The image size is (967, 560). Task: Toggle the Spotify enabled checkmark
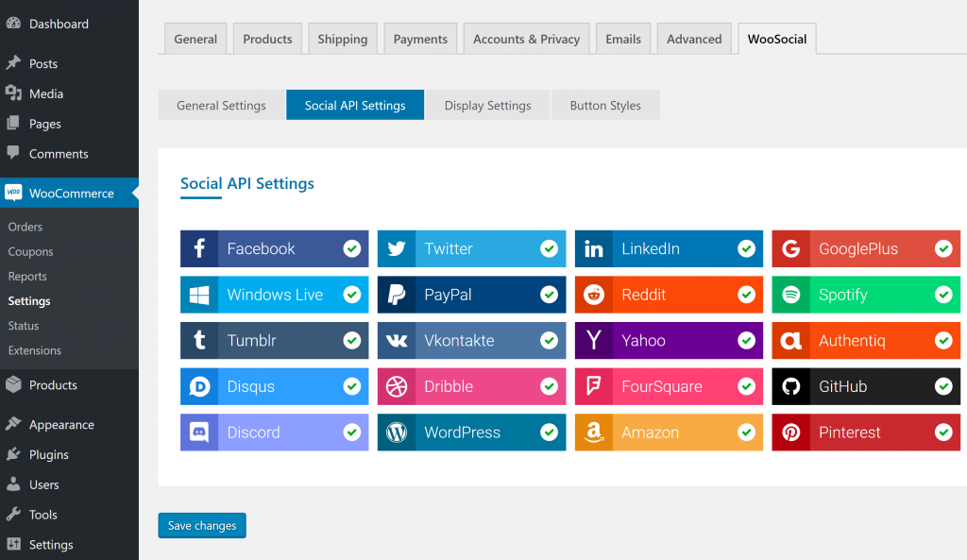[943, 295]
